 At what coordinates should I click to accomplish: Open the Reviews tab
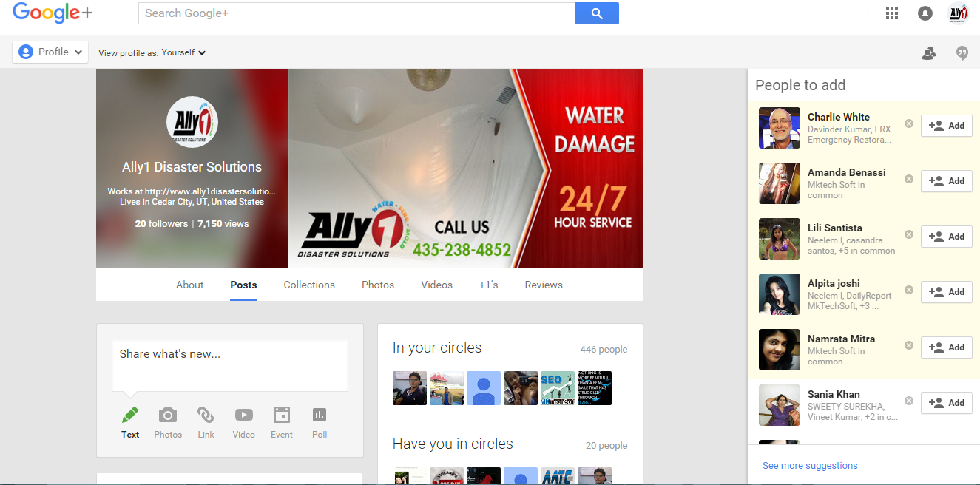pyautogui.click(x=544, y=285)
